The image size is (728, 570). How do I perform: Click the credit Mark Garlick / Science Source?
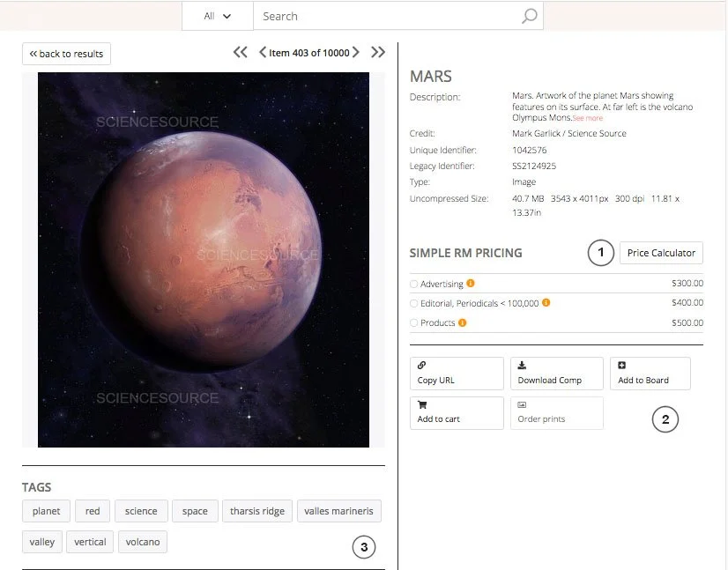tap(569, 133)
